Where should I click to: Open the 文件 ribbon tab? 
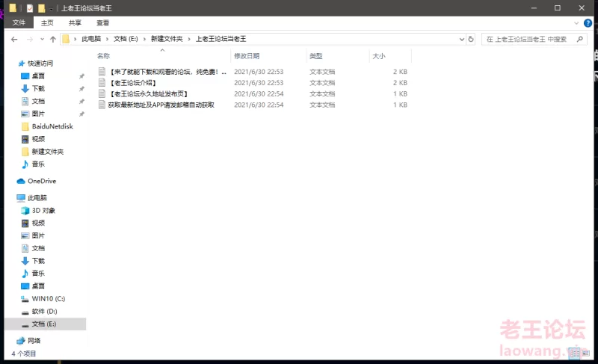tap(19, 22)
